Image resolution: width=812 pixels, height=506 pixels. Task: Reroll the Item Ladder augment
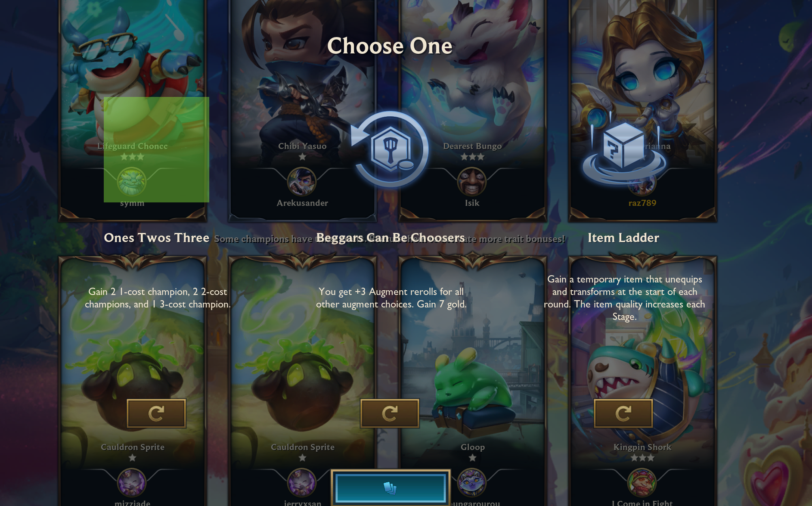(x=623, y=413)
